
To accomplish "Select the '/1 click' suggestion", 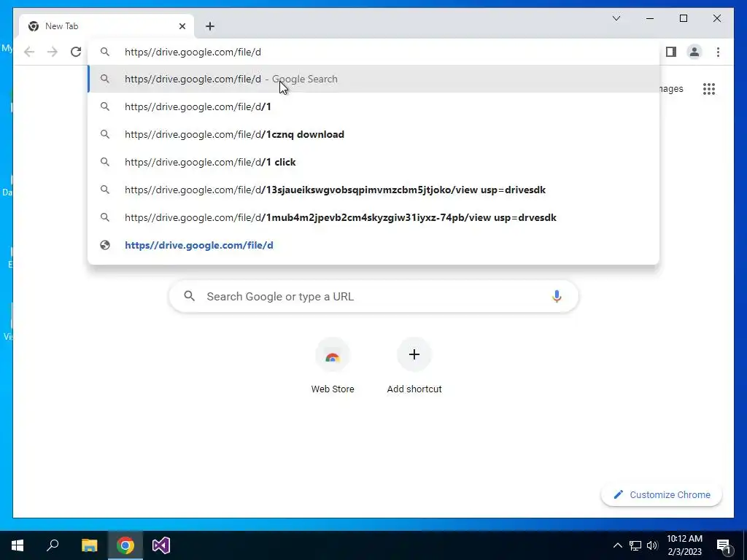I will pos(373,162).
